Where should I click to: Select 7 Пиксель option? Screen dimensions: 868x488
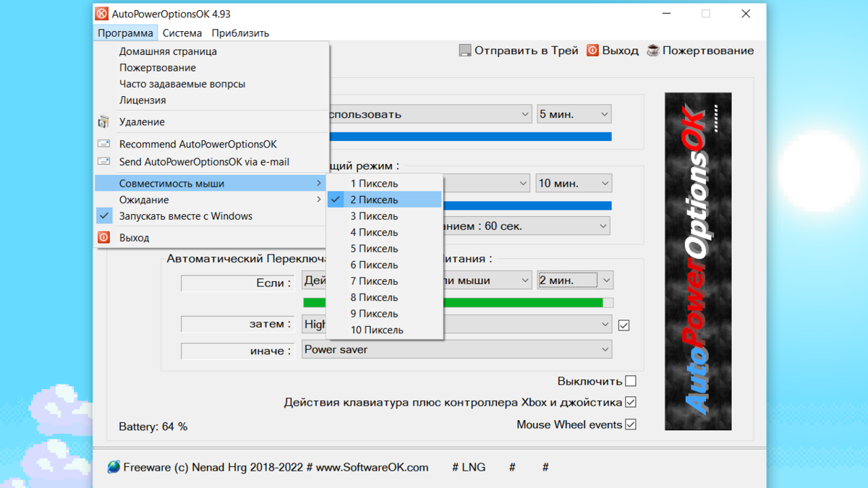[x=385, y=281]
